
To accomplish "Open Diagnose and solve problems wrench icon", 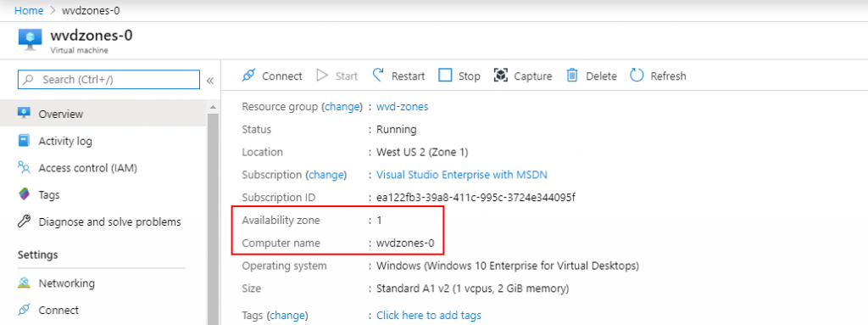I will tap(24, 221).
